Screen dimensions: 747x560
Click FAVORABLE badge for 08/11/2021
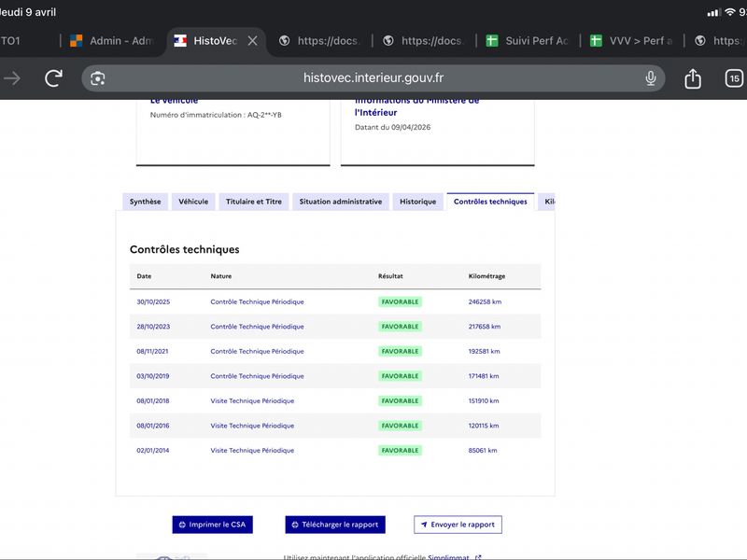tap(400, 352)
